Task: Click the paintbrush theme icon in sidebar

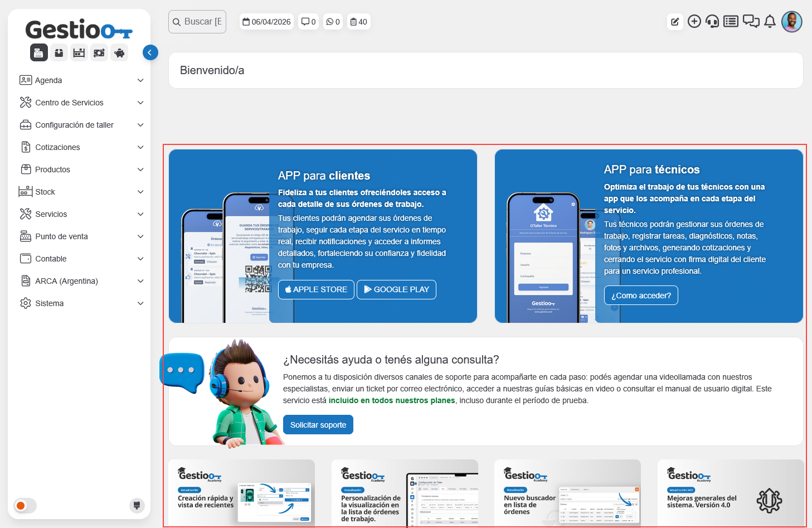Action: pos(137,505)
